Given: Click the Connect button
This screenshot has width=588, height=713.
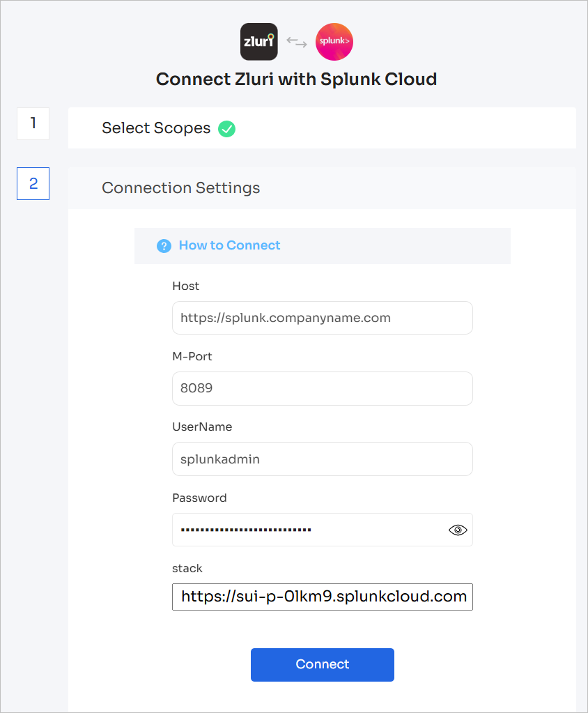Looking at the screenshot, I should tap(322, 664).
